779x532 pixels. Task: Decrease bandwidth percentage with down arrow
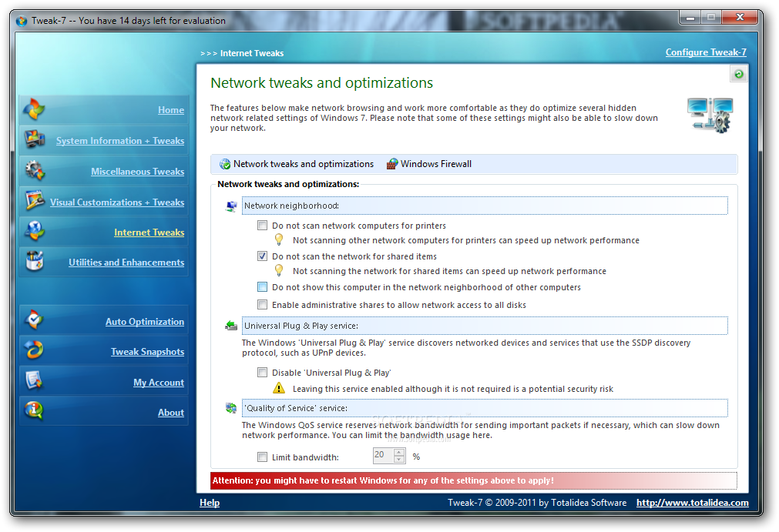(399, 460)
